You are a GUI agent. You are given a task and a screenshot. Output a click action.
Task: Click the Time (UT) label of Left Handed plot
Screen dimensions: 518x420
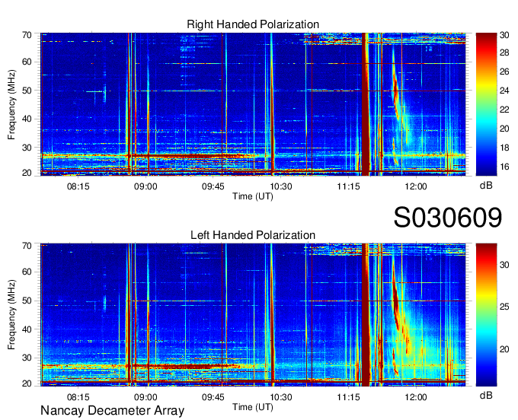coord(253,407)
